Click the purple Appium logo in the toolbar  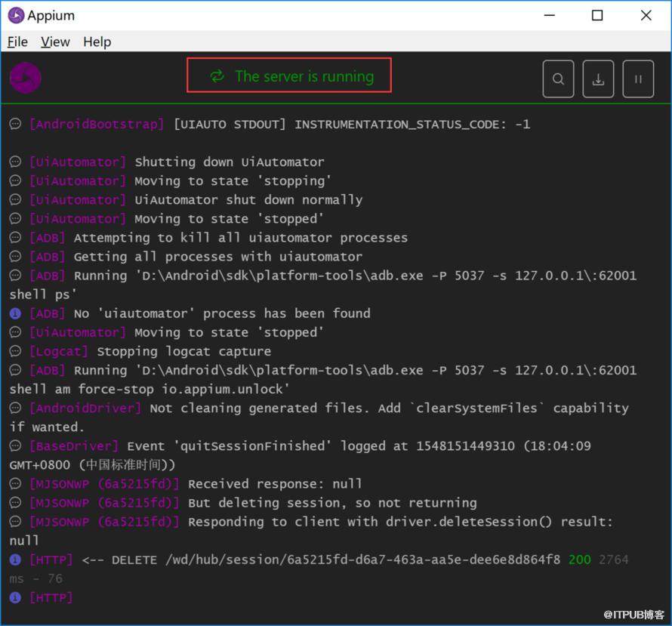pos(25,78)
